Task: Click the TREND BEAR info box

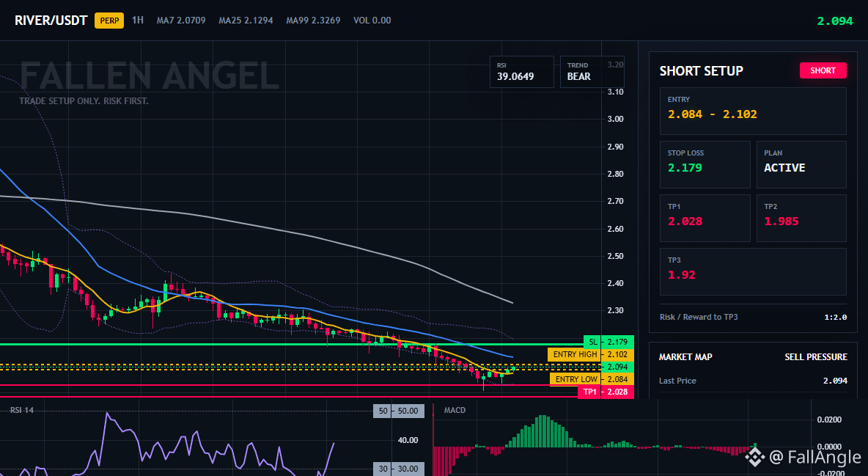Action: [x=592, y=71]
